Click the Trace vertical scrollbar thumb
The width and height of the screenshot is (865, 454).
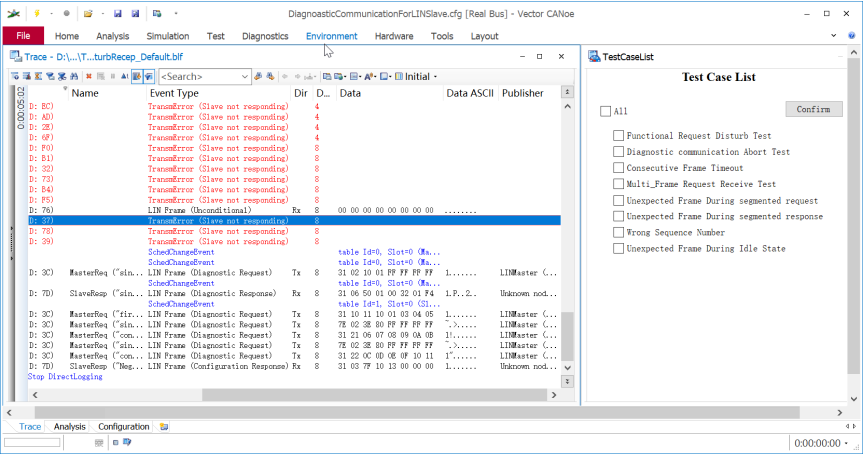pyautogui.click(x=567, y=336)
